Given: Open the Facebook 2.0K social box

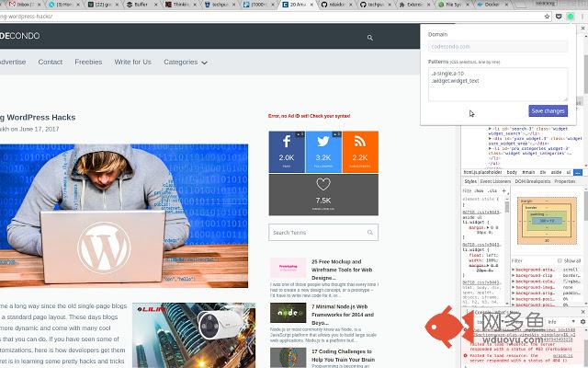Looking at the screenshot, I should [x=287, y=152].
